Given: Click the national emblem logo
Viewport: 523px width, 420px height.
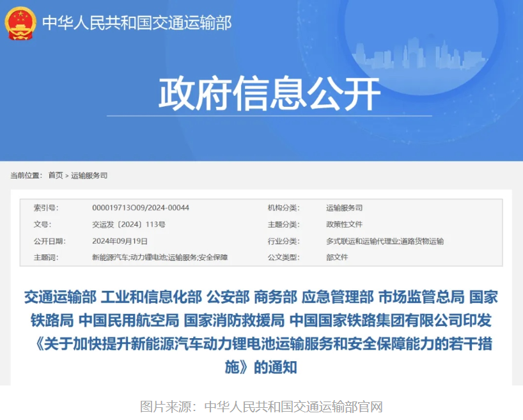Looking at the screenshot, I should pyautogui.click(x=20, y=24).
